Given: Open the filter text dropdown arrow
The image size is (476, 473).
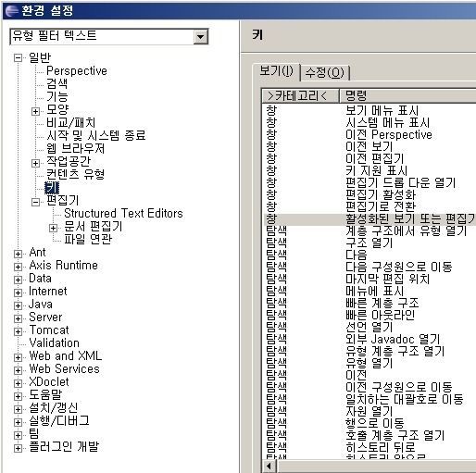Looking at the screenshot, I should (200, 37).
